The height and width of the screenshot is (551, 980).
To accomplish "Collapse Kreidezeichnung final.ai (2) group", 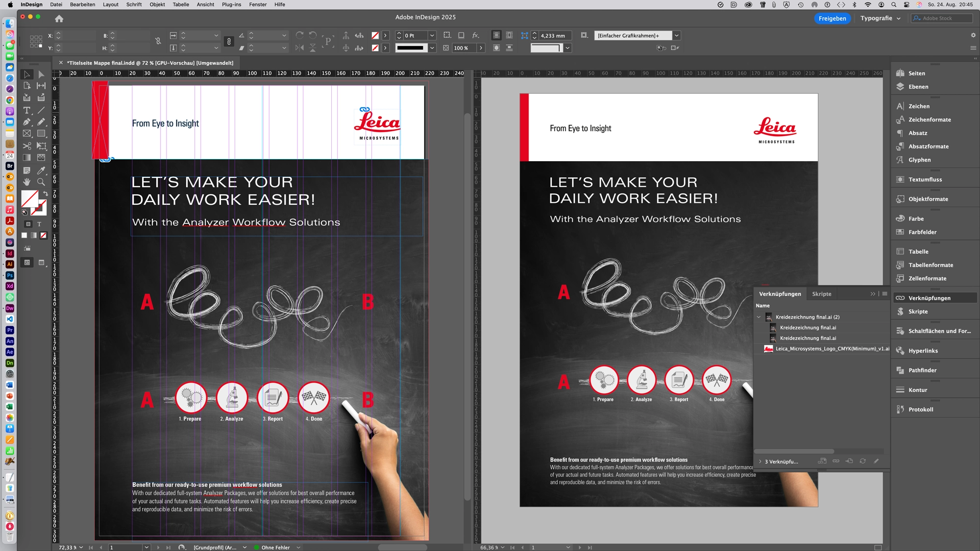I will [x=759, y=317].
